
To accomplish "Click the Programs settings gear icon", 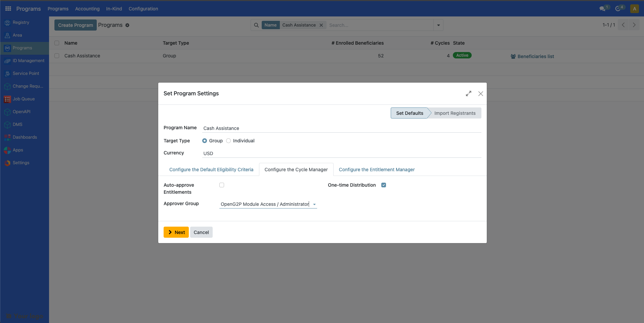I will (127, 25).
